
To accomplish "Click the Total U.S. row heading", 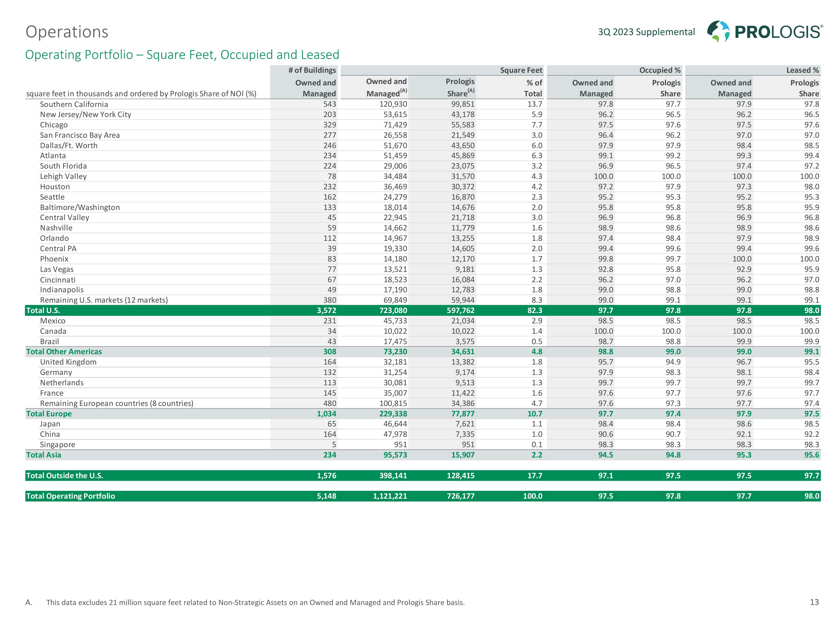I will pos(43,311).
